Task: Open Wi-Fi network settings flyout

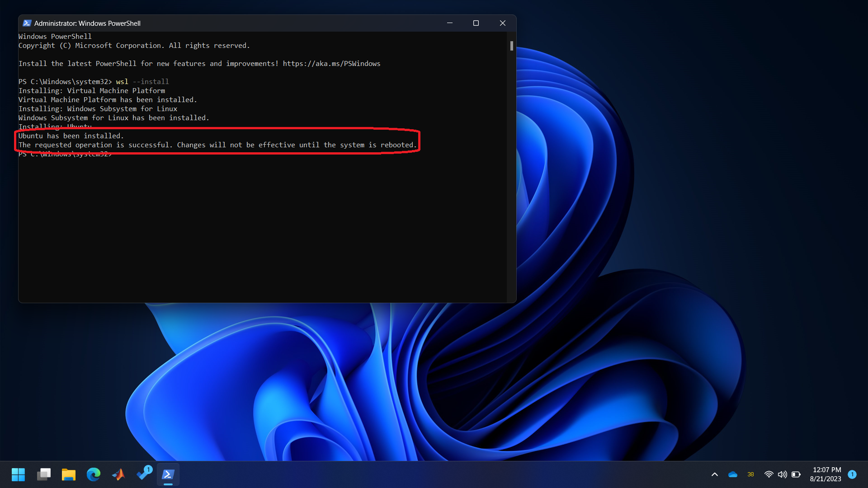Action: 769,474
